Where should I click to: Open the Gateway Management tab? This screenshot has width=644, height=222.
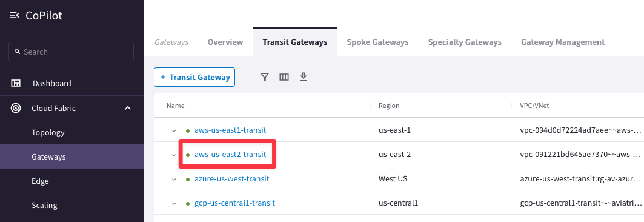pyautogui.click(x=563, y=42)
